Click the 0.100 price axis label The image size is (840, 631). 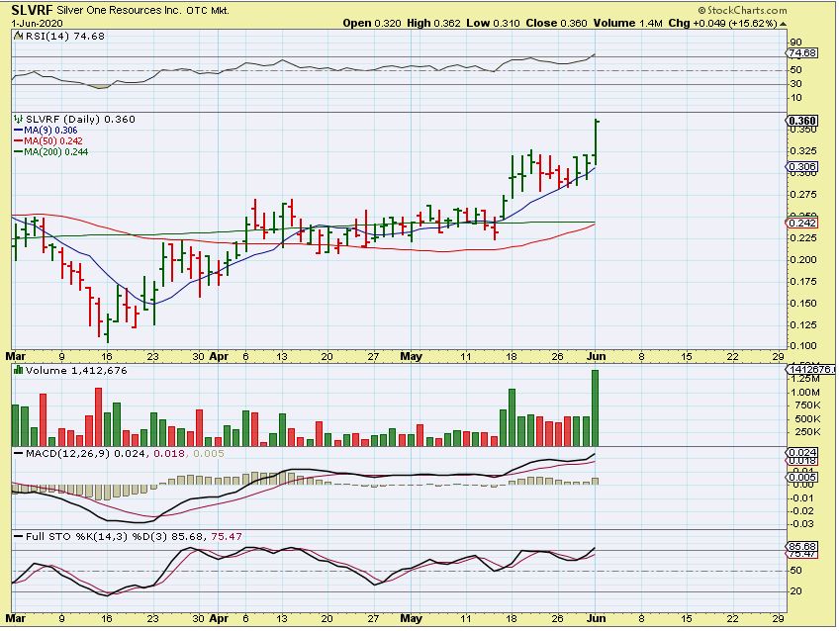[803, 346]
